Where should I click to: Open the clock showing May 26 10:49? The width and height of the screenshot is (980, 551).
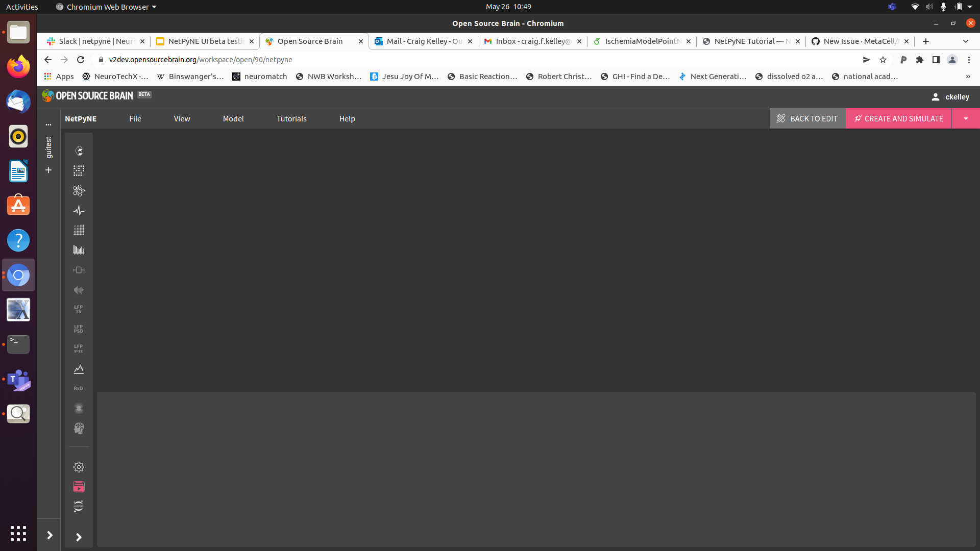coord(508,7)
